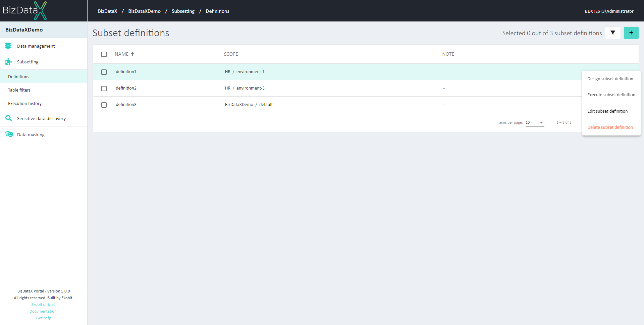
Task: Click the HR / environment-1 scope cell
Action: click(245, 72)
